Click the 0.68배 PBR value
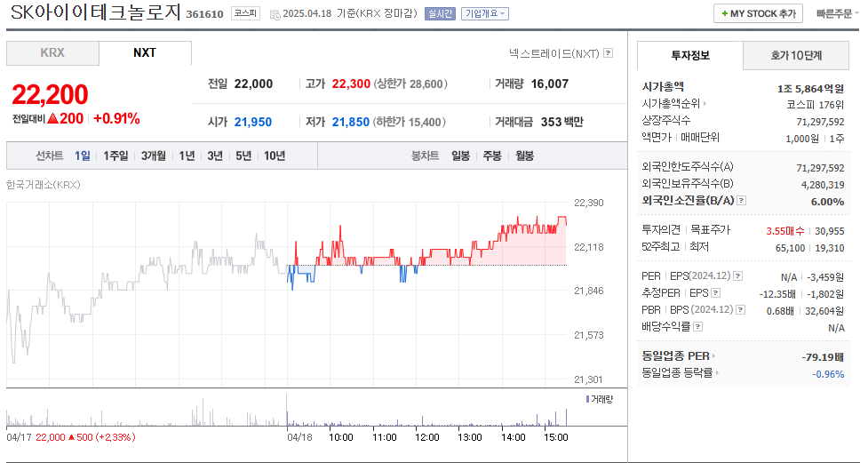 780,311
